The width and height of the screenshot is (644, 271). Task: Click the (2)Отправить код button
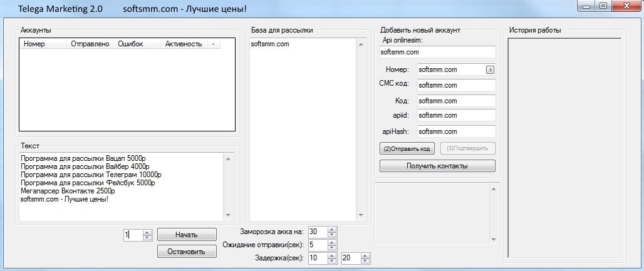point(407,149)
